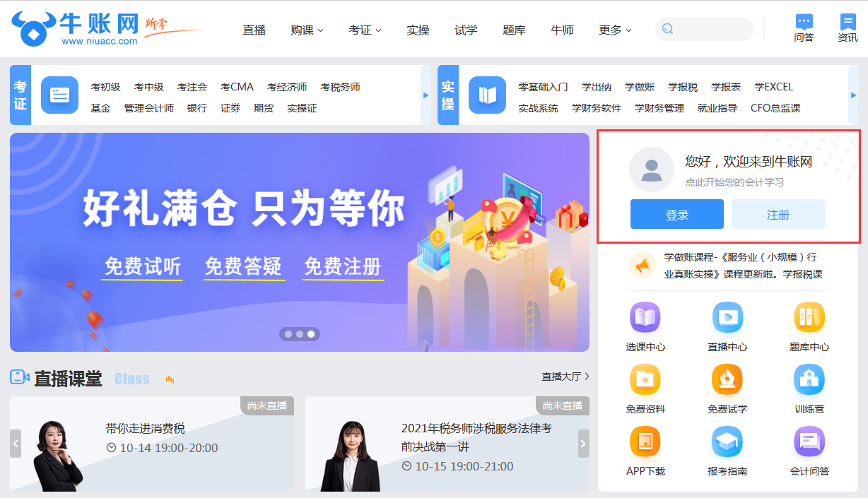
Task: Open the 零基础入门 link
Action: click(x=543, y=87)
